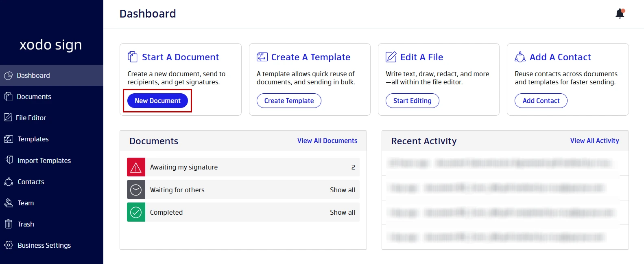Click the xodo sign logo
The width and height of the screenshot is (644, 264).
point(51,45)
